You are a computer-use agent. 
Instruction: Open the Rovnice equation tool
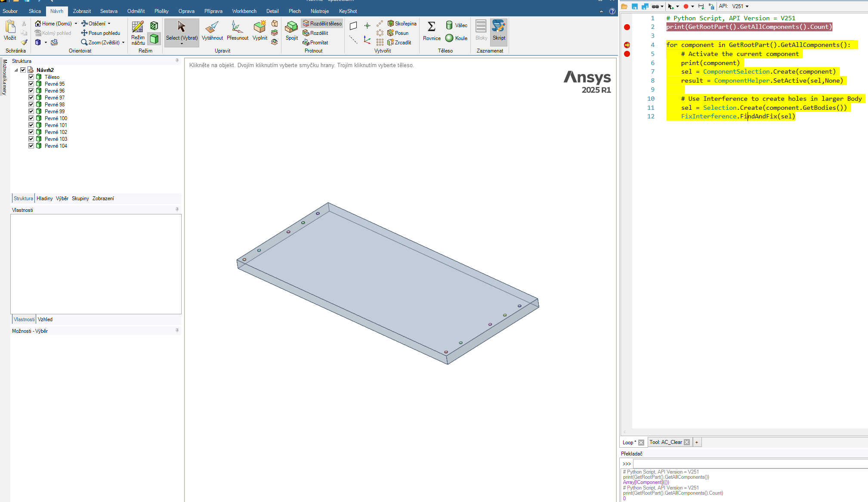coord(432,30)
